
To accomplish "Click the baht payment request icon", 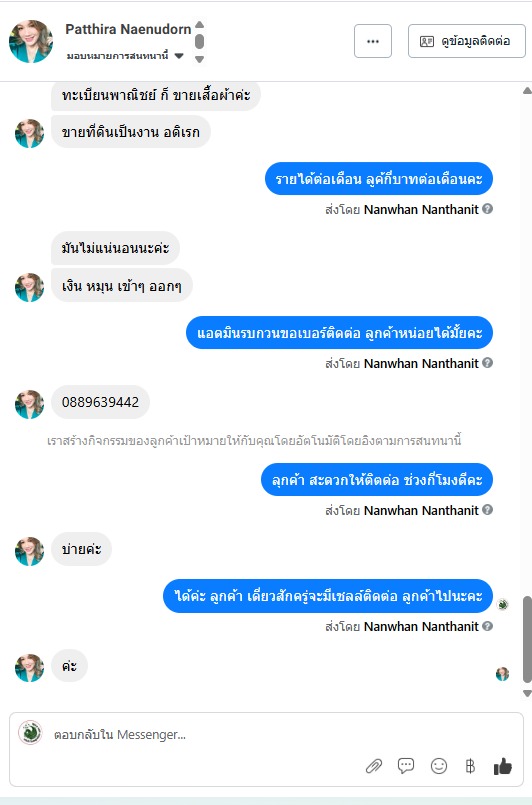I will tap(470, 766).
